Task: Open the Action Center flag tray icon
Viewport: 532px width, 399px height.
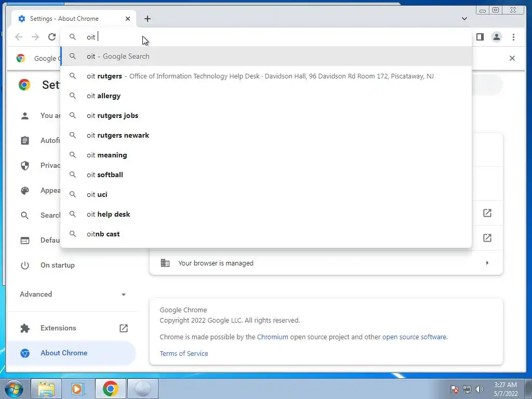Action: tap(455, 389)
